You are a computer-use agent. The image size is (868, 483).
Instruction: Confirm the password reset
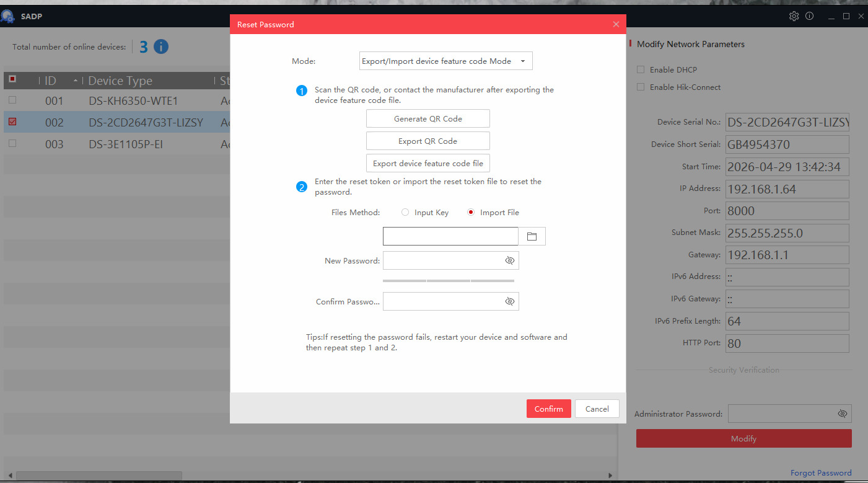[549, 409]
